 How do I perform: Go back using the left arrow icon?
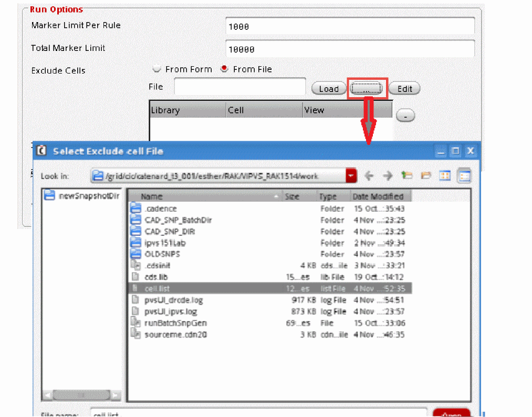[369, 176]
